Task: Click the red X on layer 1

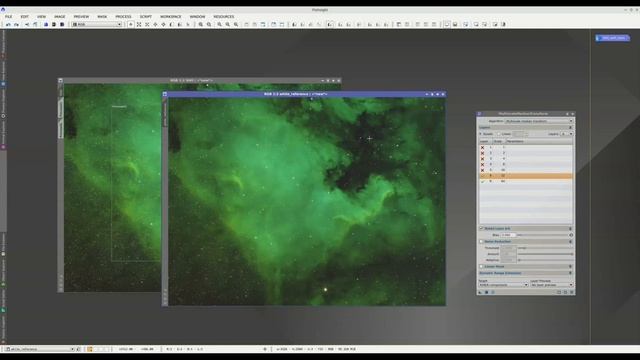Action: pos(482,148)
